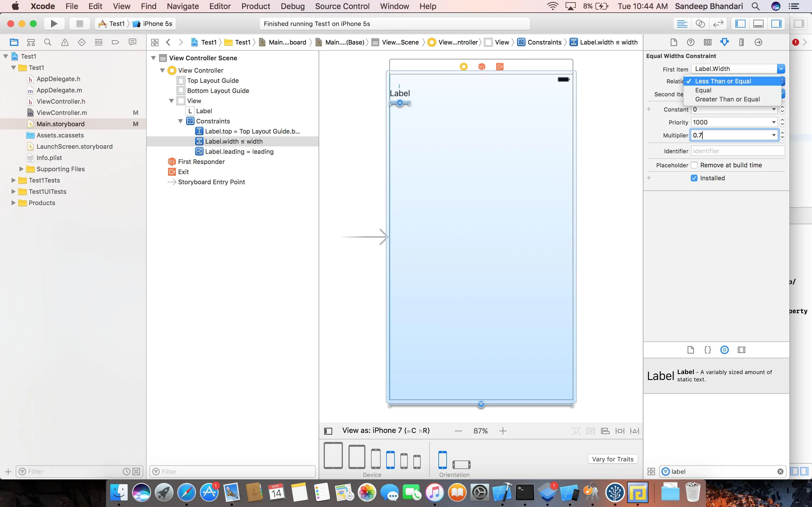Open the Multiplier dropdown arrow
The width and height of the screenshot is (812, 507).
pos(774,135)
